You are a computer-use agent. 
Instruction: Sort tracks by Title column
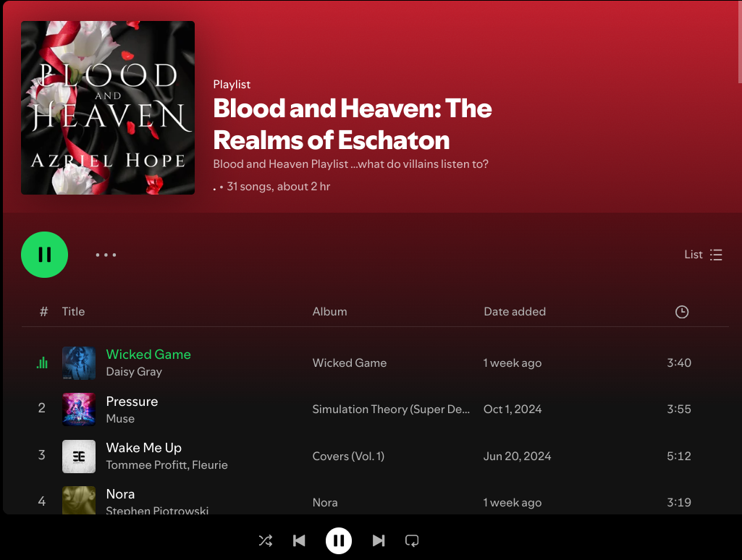tap(73, 312)
